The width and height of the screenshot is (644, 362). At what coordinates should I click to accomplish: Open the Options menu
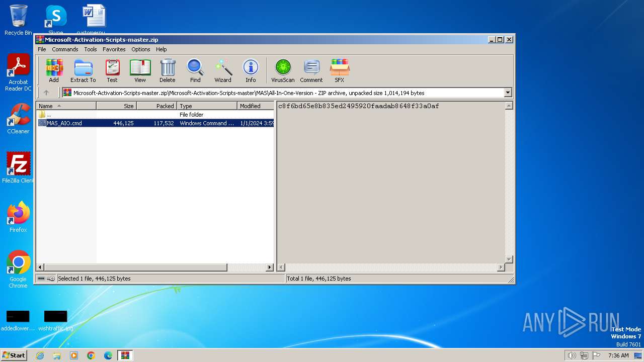click(x=141, y=49)
